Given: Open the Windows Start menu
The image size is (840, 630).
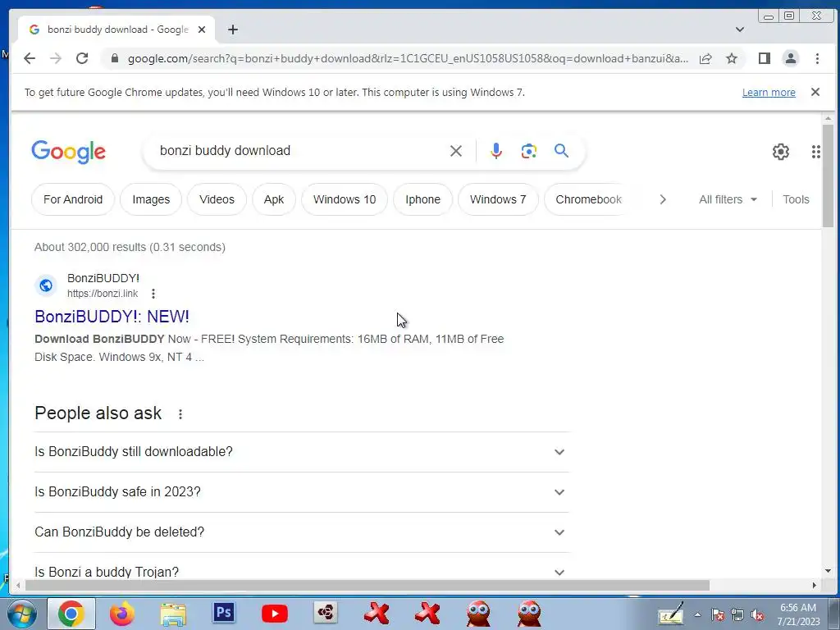Looking at the screenshot, I should (x=22, y=614).
